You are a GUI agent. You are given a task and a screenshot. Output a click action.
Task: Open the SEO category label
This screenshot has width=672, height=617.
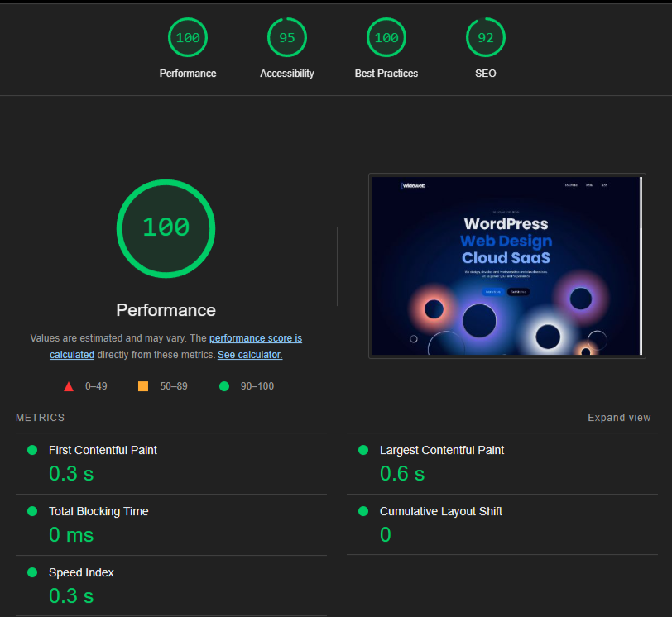point(486,74)
